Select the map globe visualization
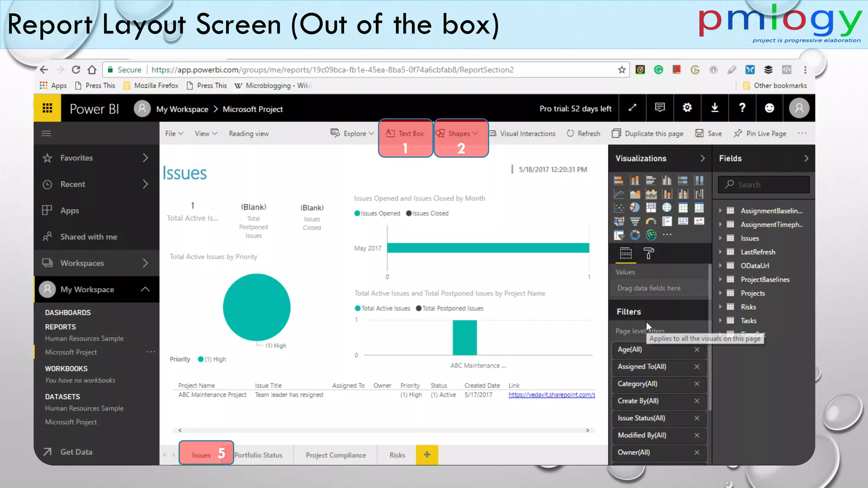868x488 pixels. (667, 208)
